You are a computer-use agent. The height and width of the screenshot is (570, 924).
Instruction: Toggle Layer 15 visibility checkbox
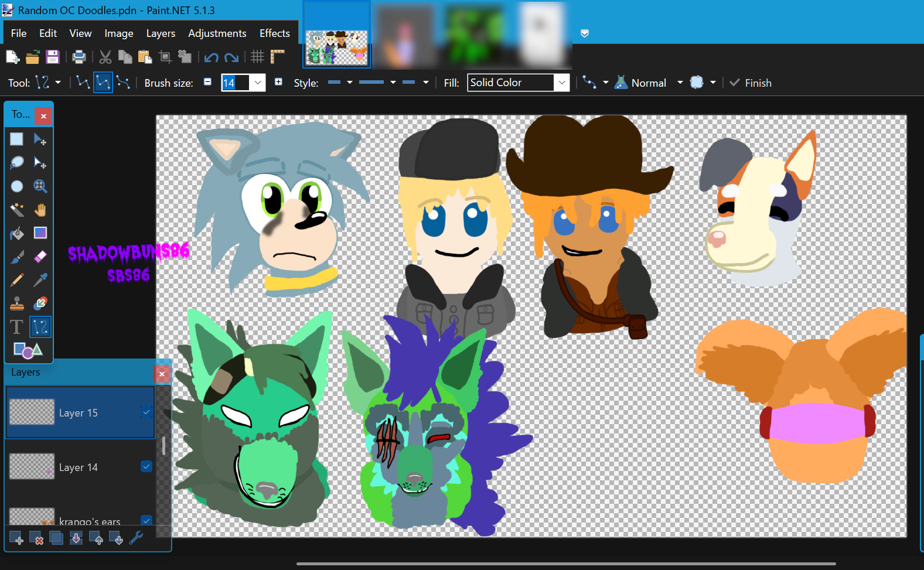pyautogui.click(x=146, y=412)
